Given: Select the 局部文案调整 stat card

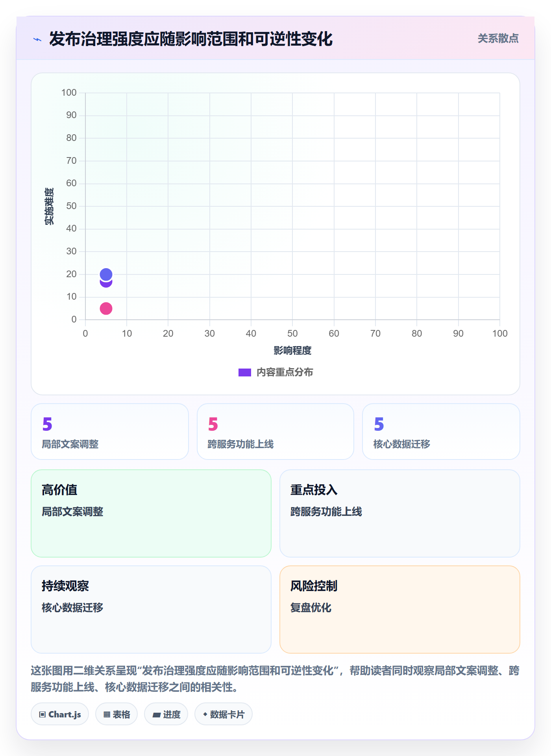Looking at the screenshot, I should coord(110,432).
